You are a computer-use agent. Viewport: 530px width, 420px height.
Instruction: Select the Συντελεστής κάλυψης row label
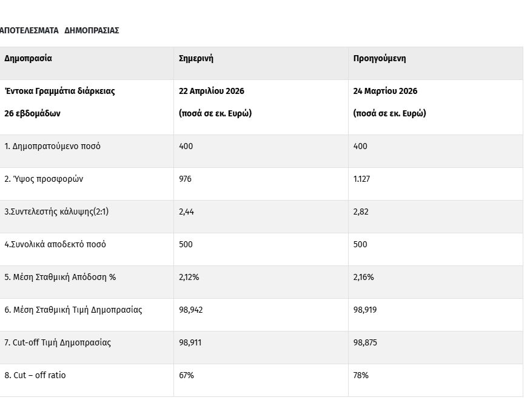click(x=56, y=212)
